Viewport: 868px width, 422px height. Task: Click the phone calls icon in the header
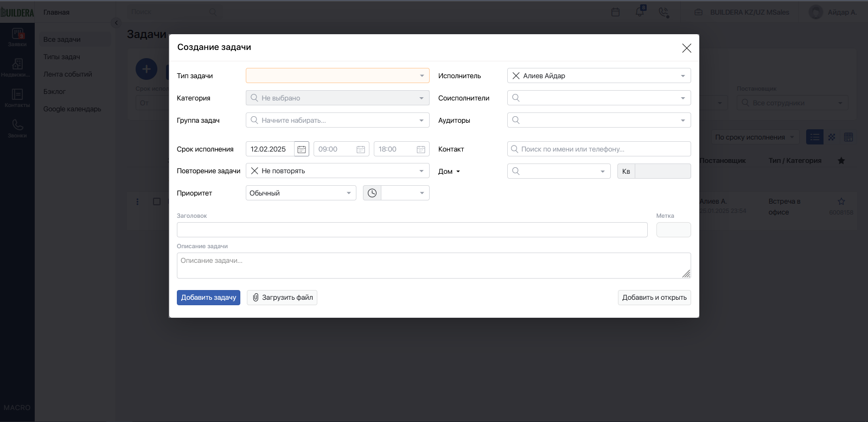(663, 12)
